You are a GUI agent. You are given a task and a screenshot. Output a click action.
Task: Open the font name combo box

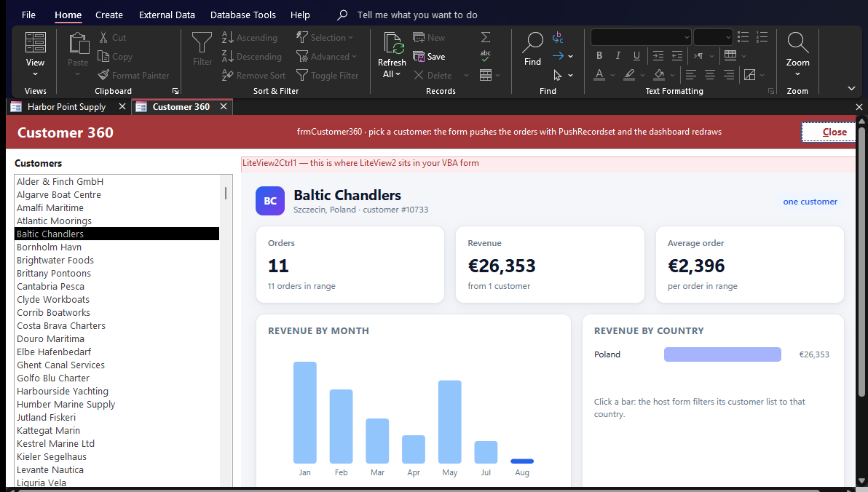641,37
